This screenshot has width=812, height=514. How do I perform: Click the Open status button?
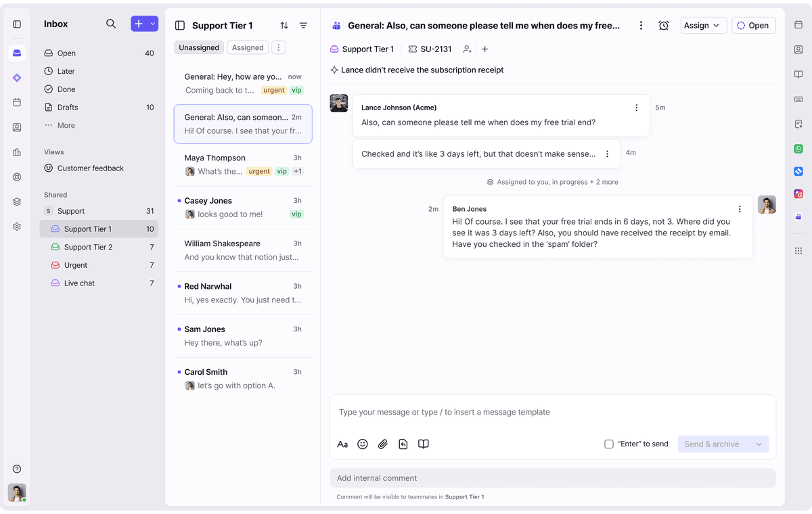pos(754,26)
